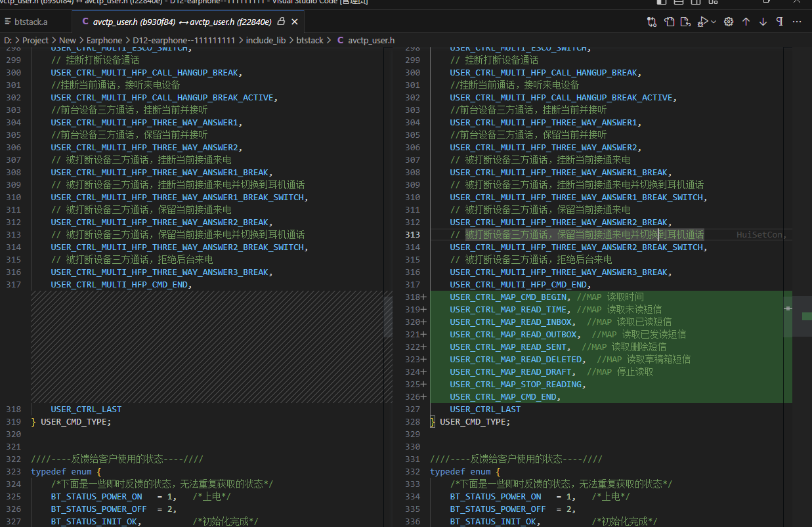Open the New breadcrumb segment
The width and height of the screenshot is (812, 527).
click(x=68, y=40)
